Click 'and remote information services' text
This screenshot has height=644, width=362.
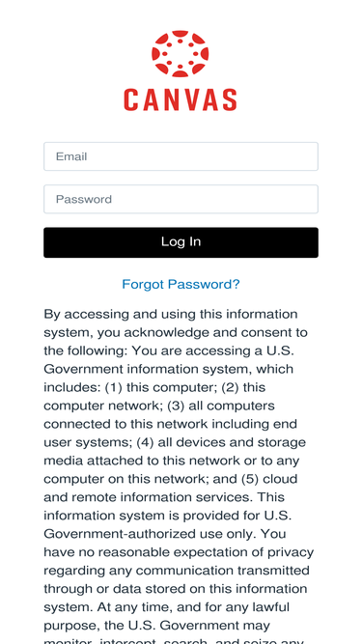tap(149, 497)
